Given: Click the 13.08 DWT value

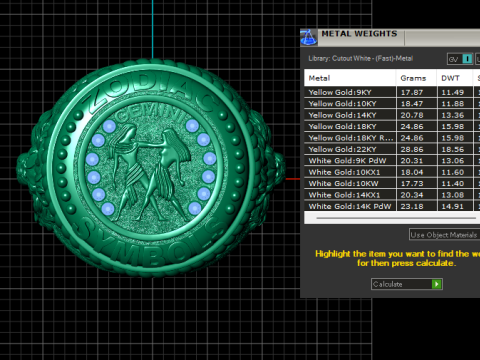Looking at the screenshot, I should point(453,195).
